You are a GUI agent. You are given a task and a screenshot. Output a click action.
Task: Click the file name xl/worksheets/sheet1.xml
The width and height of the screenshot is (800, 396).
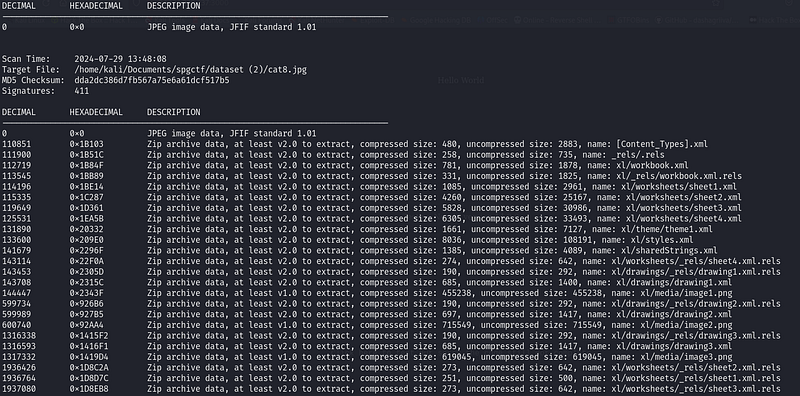(x=679, y=187)
